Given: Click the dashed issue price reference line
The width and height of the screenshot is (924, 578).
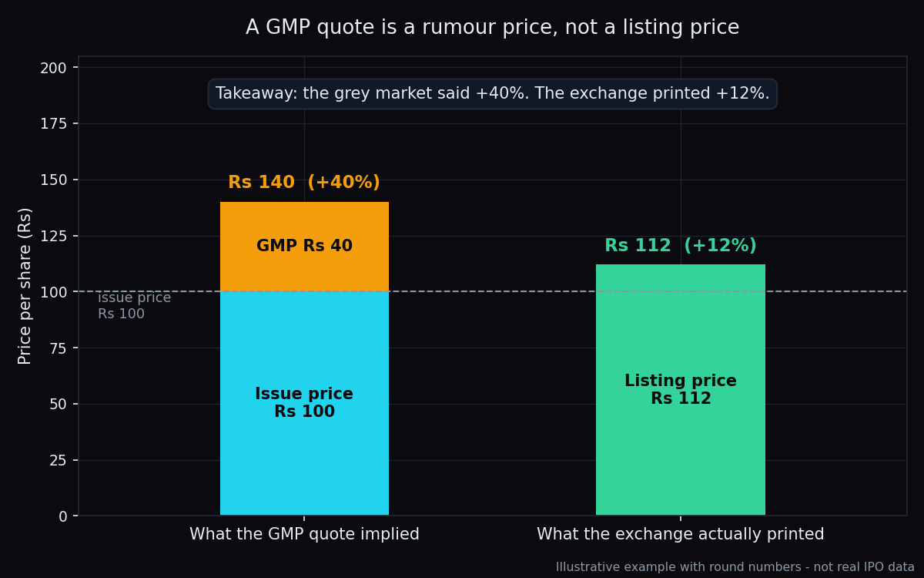Looking at the screenshot, I should point(493,291).
